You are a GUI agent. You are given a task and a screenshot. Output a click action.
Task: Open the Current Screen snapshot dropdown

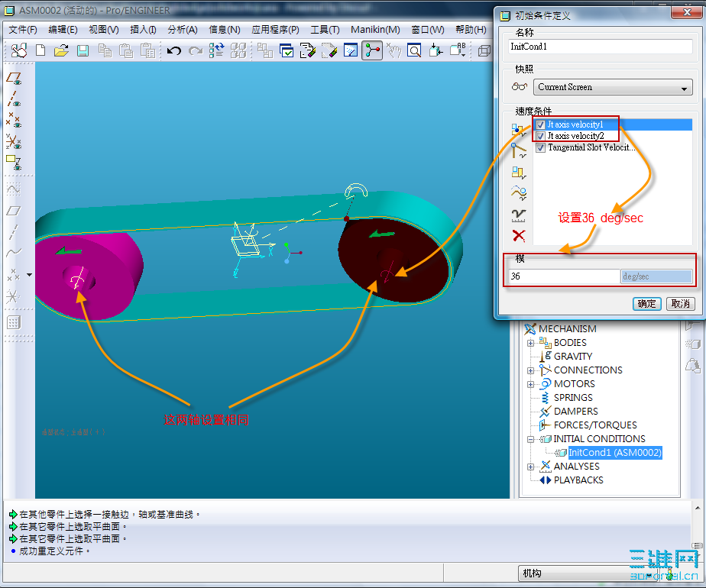(x=613, y=87)
